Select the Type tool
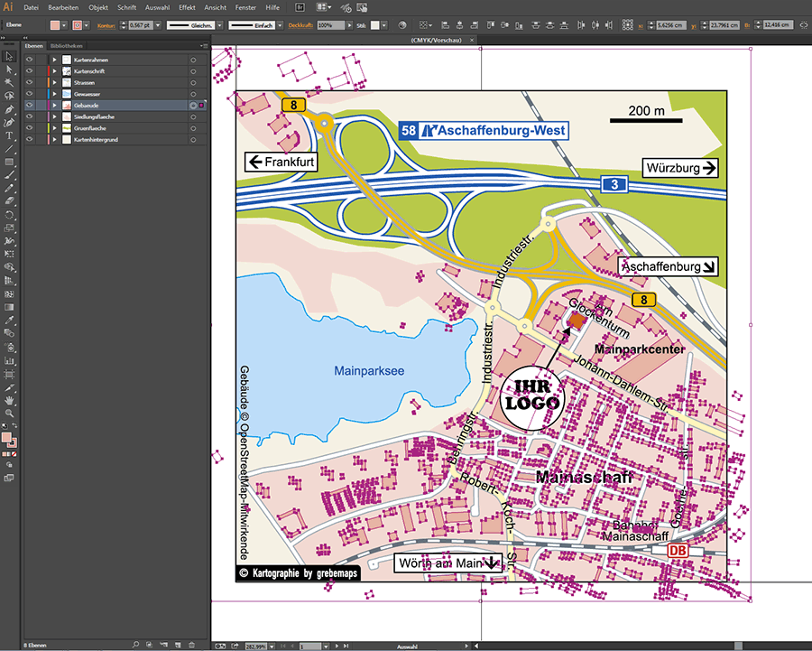812x651 pixels. tap(9, 135)
